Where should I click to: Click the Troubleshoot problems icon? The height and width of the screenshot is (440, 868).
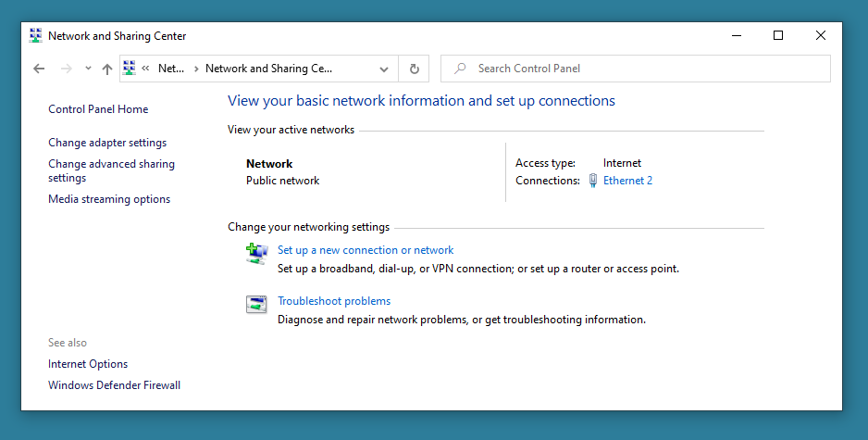point(256,305)
